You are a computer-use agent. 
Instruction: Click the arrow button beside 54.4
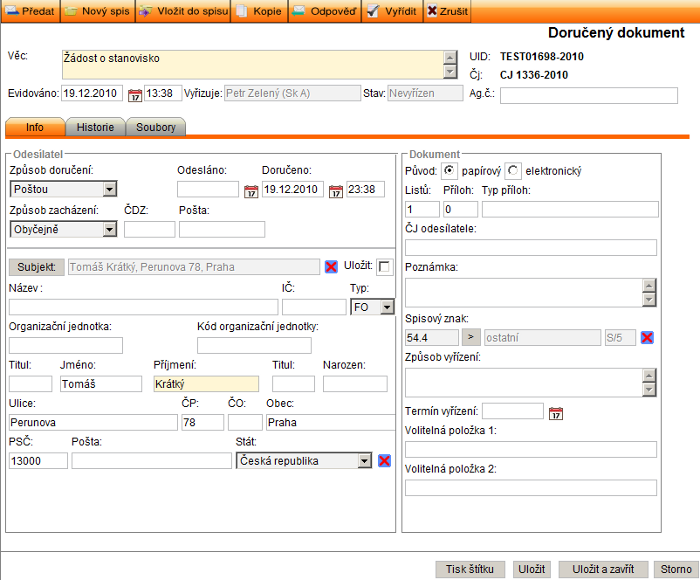(x=471, y=337)
